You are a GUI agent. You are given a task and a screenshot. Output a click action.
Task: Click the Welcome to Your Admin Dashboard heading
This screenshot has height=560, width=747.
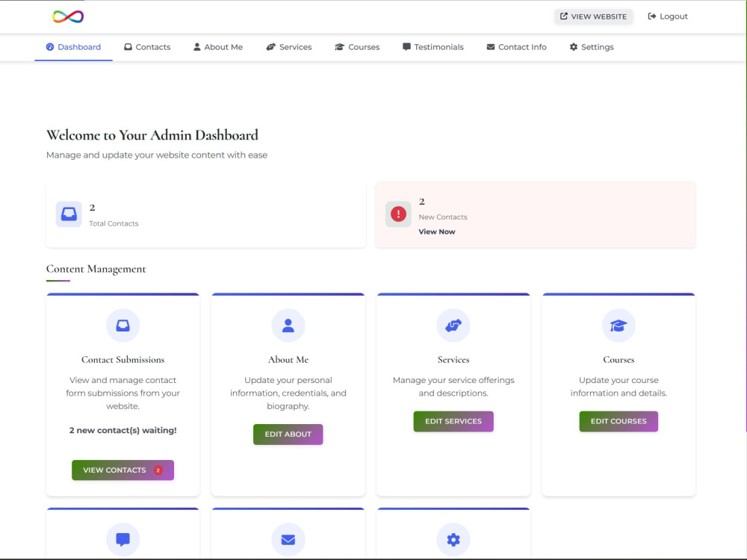[x=152, y=135]
